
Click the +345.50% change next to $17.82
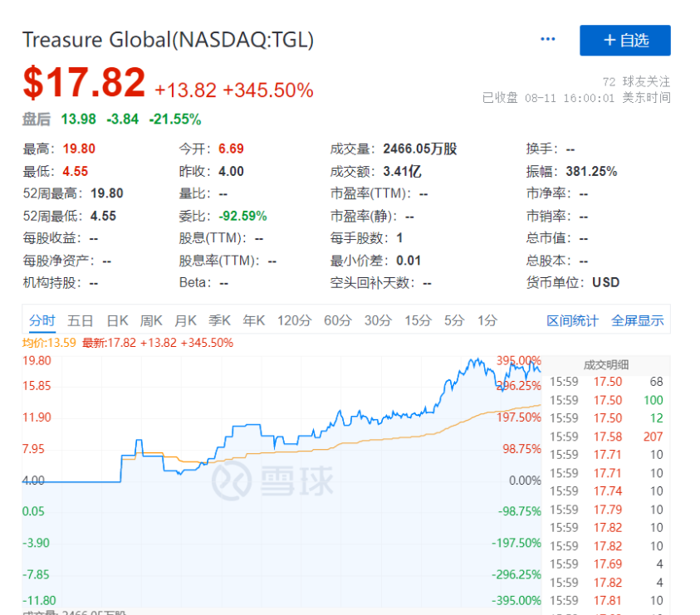(268, 90)
